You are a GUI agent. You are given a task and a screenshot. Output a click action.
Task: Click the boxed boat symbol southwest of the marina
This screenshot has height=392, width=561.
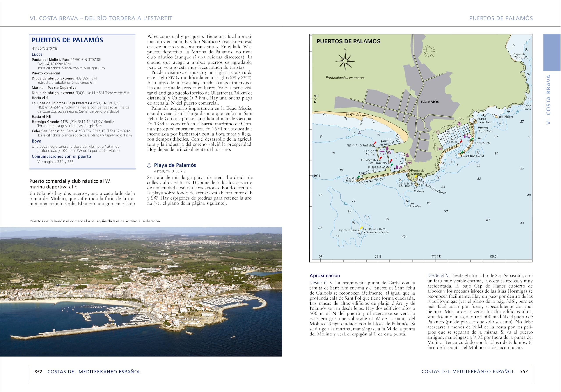pyautogui.click(x=440, y=148)
